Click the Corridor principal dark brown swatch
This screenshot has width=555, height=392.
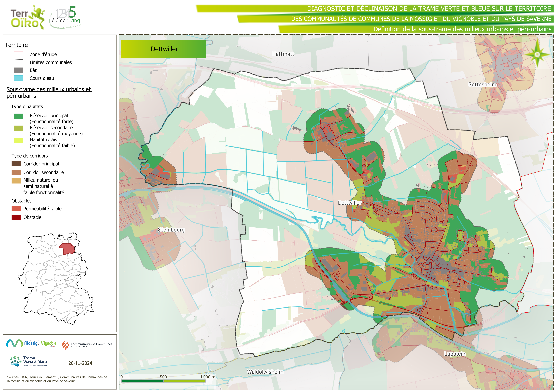pyautogui.click(x=16, y=164)
